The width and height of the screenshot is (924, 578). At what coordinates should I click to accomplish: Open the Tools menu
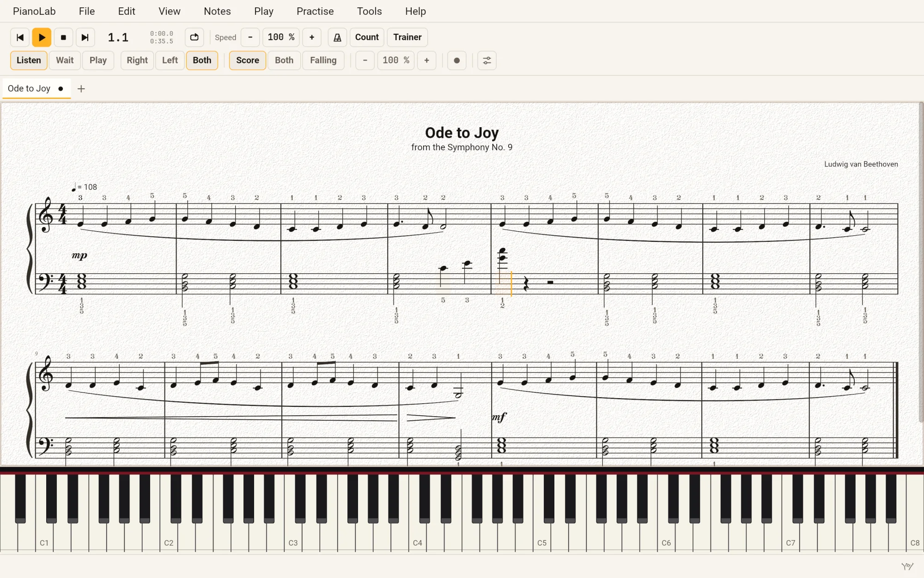[370, 11]
